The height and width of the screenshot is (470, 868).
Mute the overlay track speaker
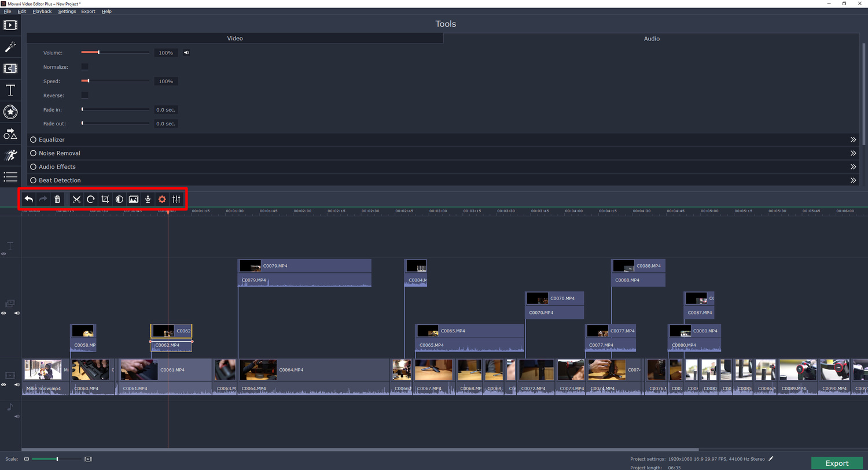[17, 313]
